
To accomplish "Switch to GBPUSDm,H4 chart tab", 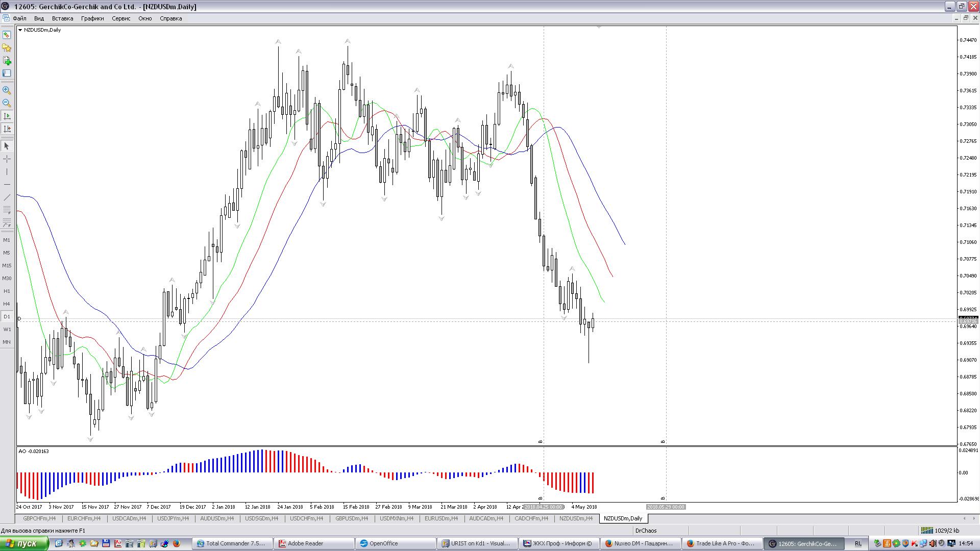I will [x=352, y=518].
